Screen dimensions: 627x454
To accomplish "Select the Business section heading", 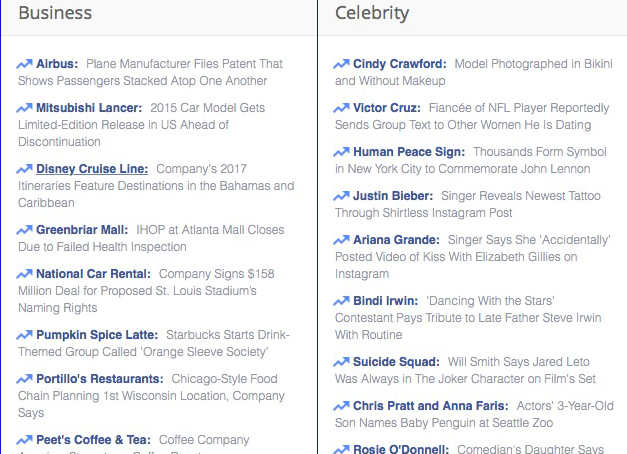I will (x=55, y=13).
